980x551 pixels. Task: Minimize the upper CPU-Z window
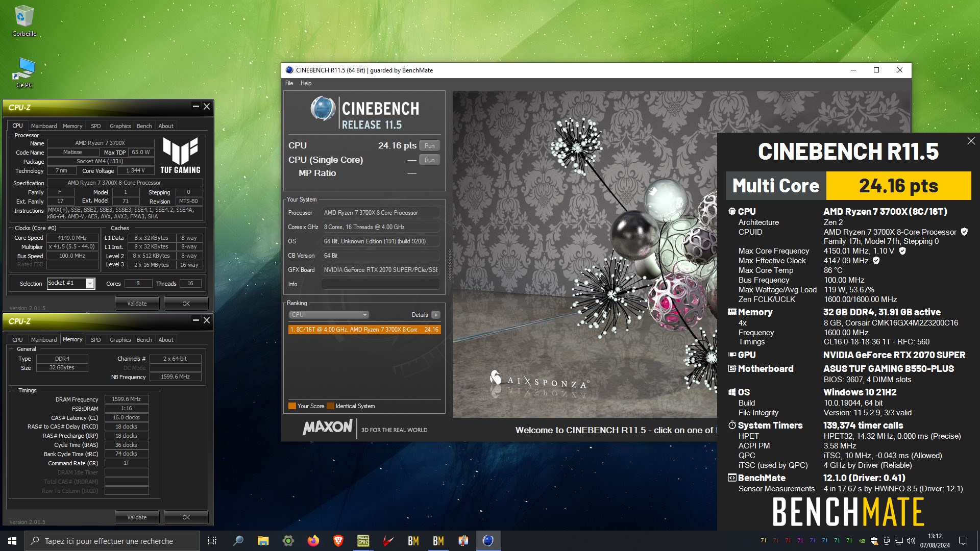[x=195, y=106]
